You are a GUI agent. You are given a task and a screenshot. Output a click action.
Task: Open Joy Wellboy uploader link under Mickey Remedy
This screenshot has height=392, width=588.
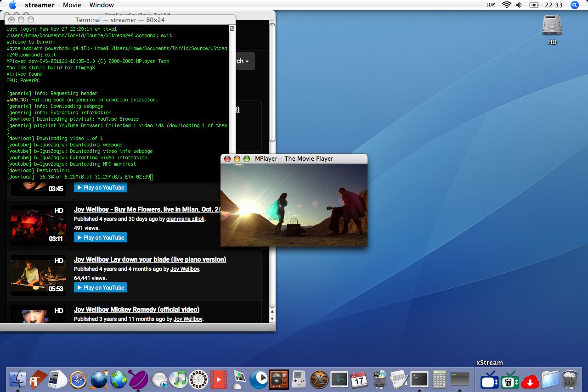coord(188,319)
